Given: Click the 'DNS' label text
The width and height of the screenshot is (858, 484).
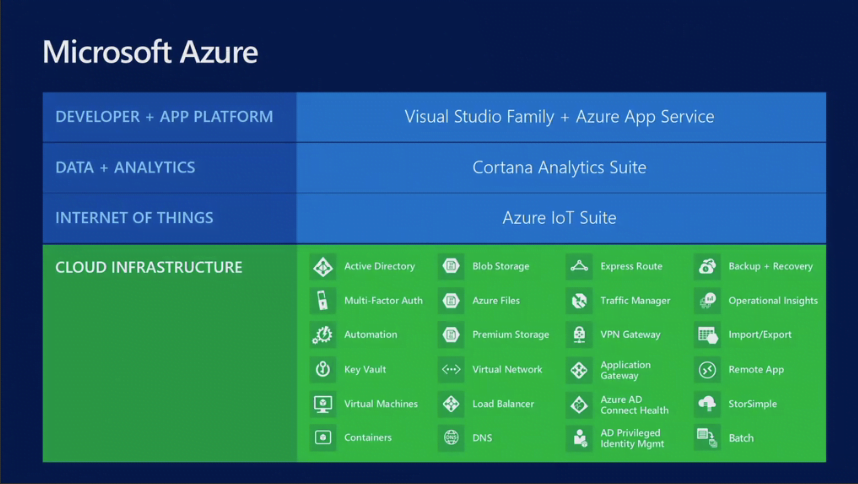Looking at the screenshot, I should (482, 438).
